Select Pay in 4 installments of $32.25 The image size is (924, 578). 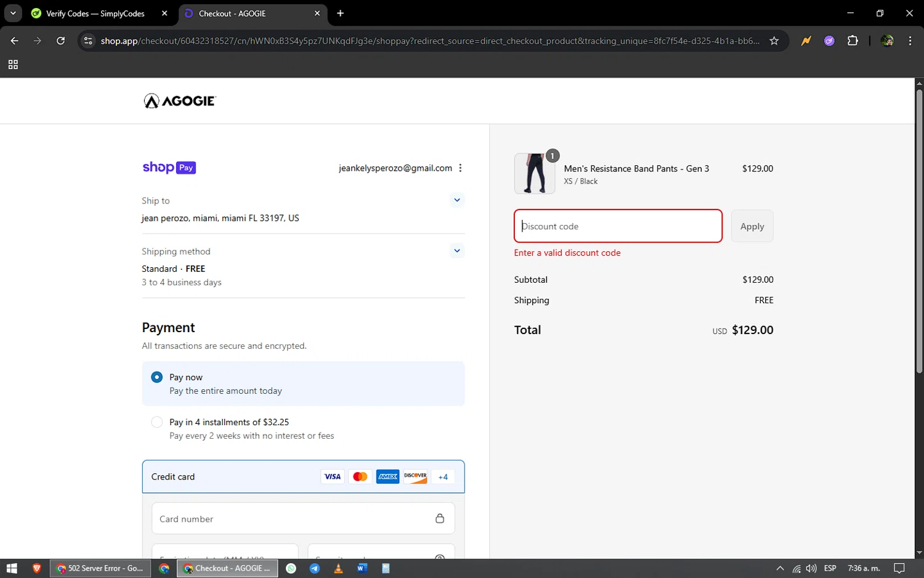coord(303,428)
